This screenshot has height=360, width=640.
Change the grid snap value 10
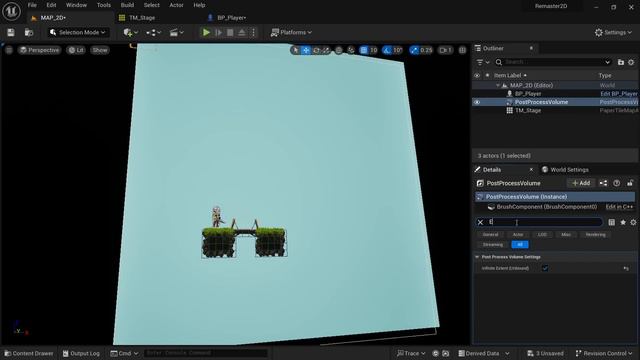tap(373, 50)
